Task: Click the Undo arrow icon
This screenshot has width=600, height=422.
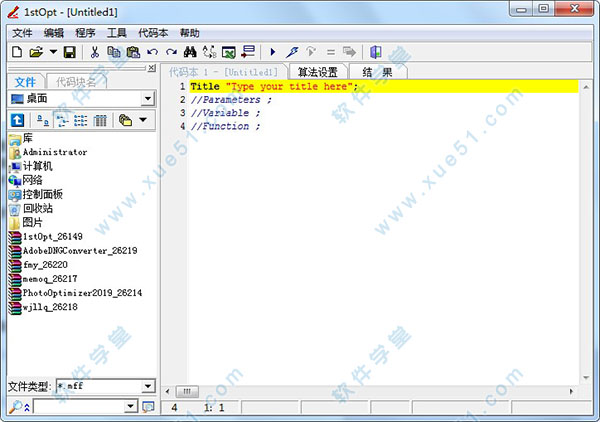Action: click(152, 51)
